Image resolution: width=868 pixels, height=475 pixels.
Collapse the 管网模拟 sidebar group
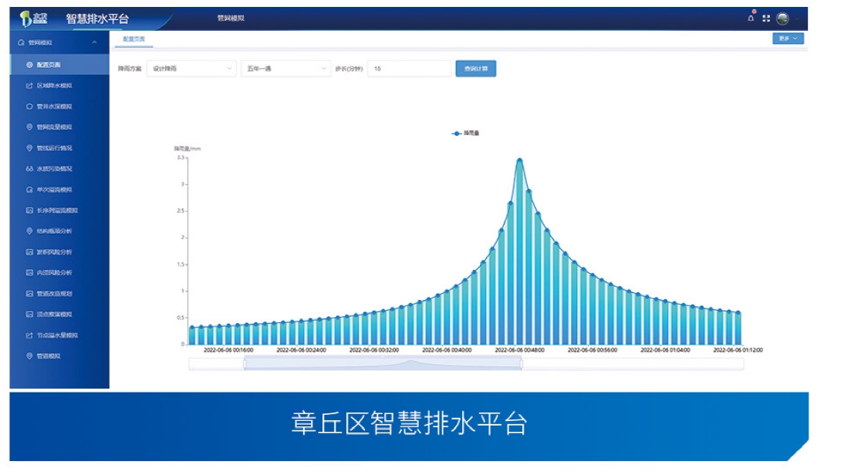[x=94, y=42]
